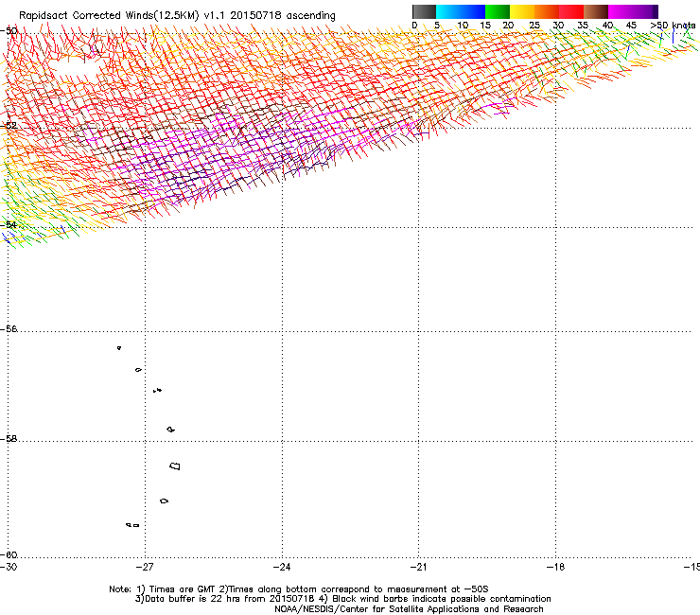Viewport: 700px width, 615px height.
Task: Click the Rapidscat Corrected Winds title text
Action: point(177,15)
